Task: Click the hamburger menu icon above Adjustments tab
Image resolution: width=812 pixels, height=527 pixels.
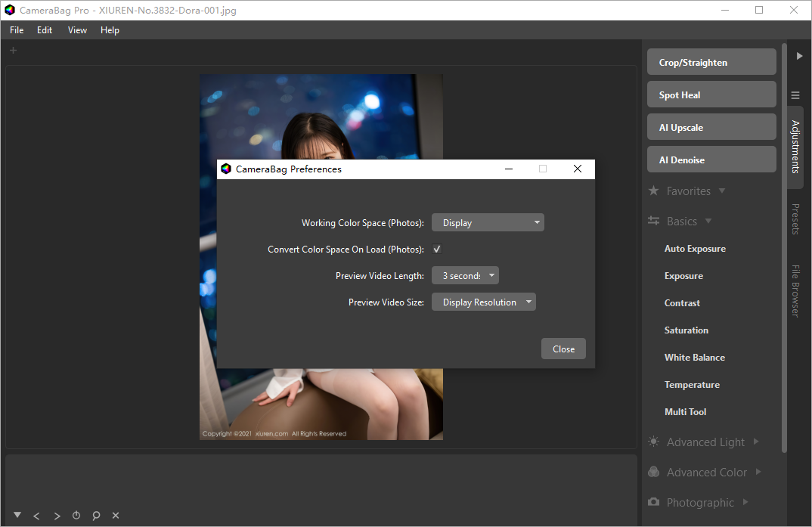Action: tap(795, 95)
